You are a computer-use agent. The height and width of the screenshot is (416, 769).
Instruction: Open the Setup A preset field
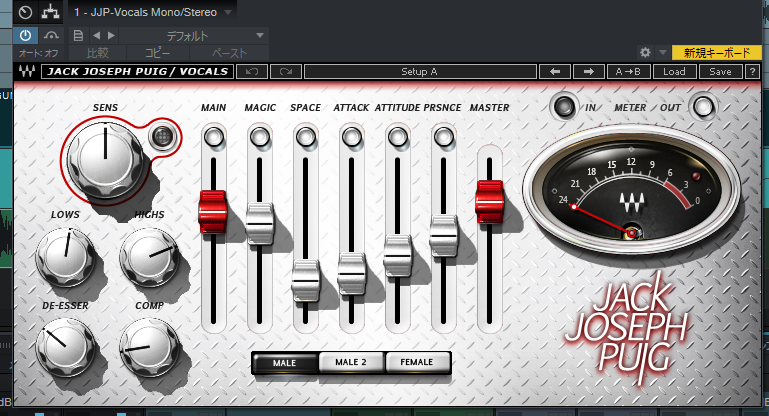420,72
